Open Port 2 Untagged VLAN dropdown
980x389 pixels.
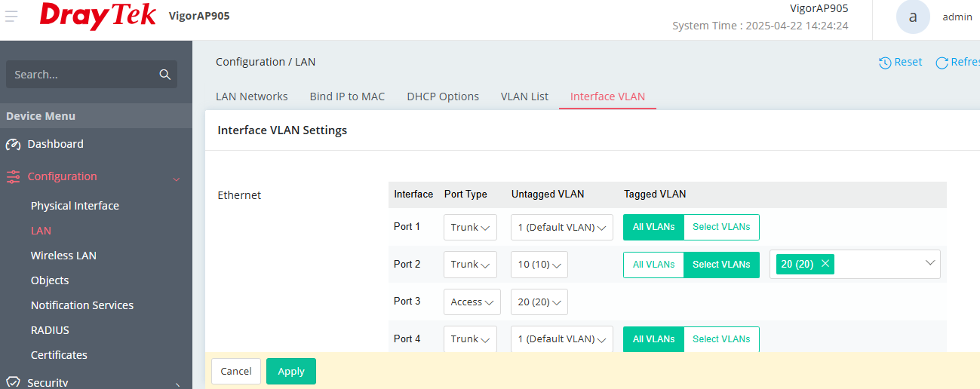pyautogui.click(x=539, y=265)
